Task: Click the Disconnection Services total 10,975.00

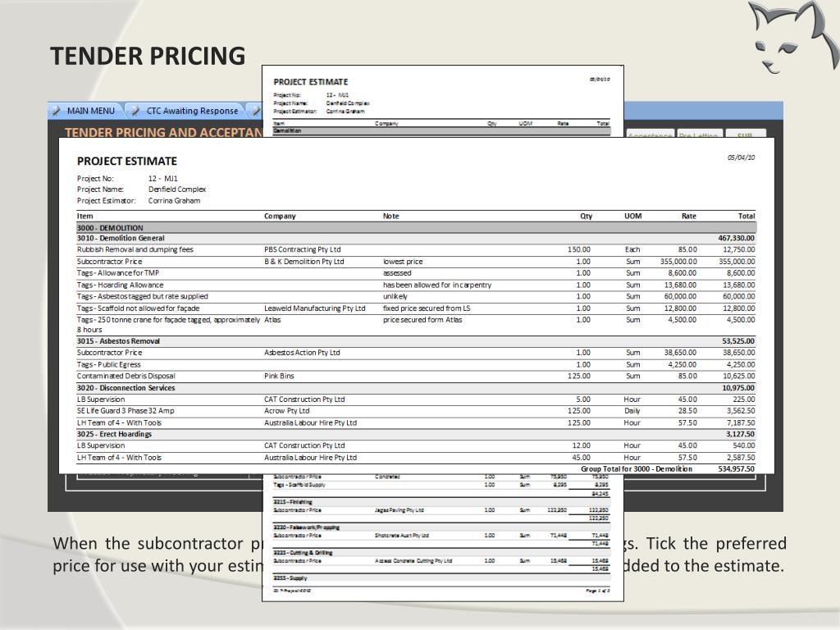Action: 738,388
